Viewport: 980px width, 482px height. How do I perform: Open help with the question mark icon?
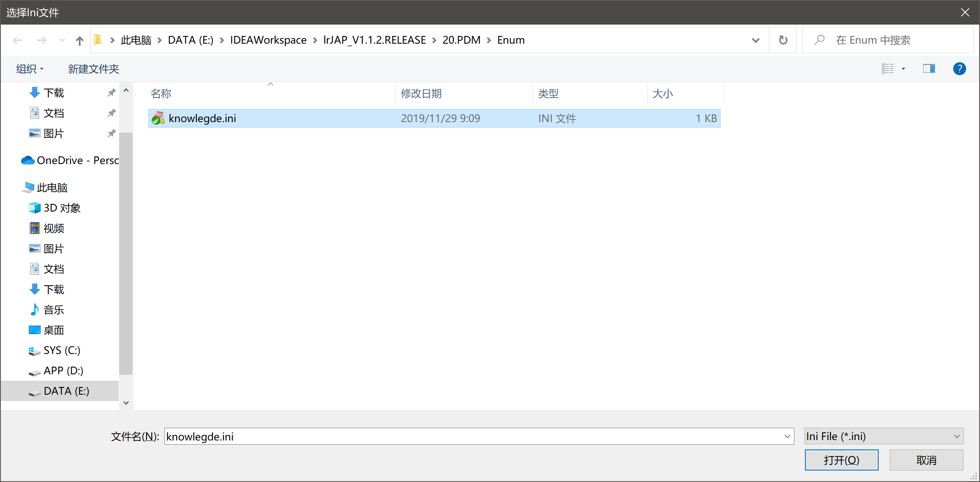coord(959,69)
